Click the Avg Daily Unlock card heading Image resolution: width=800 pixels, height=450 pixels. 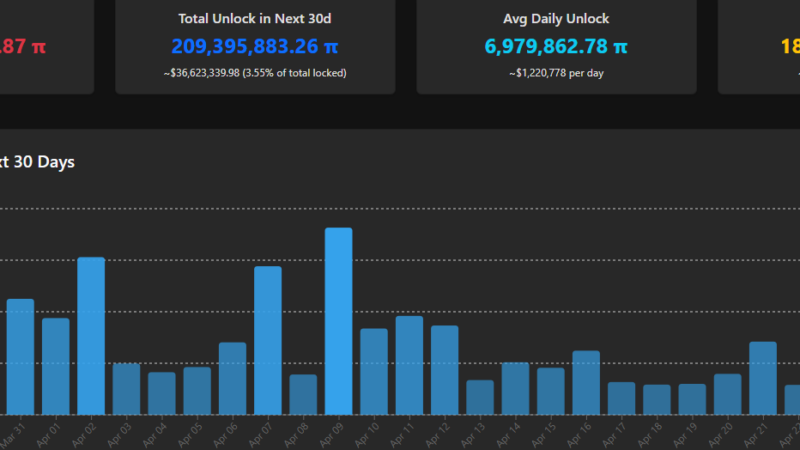point(556,18)
